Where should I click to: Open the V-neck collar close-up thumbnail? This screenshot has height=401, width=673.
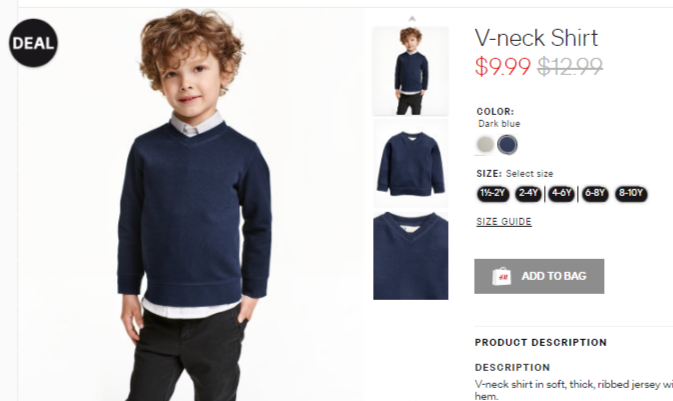pos(410,255)
